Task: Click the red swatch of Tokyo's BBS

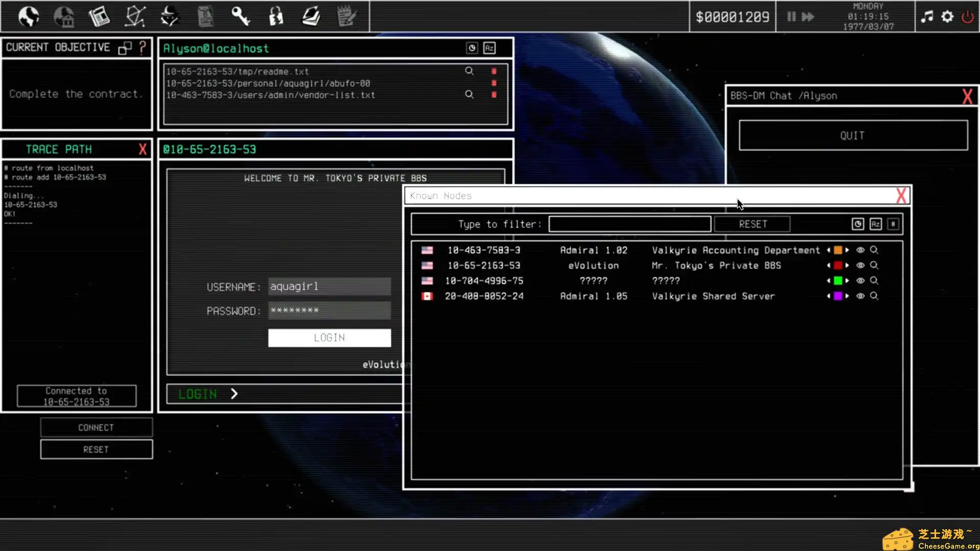Action: pos(838,266)
